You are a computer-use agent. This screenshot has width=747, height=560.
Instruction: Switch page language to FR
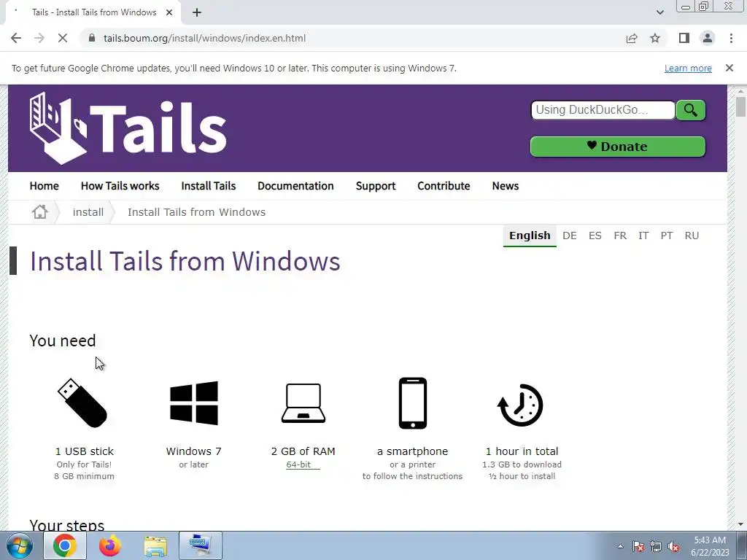click(x=620, y=236)
